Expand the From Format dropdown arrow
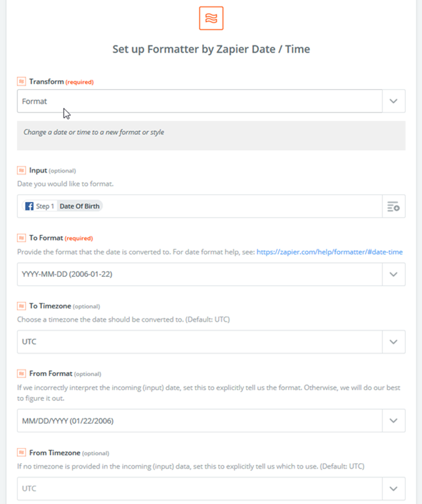The width and height of the screenshot is (422, 504). click(x=393, y=421)
